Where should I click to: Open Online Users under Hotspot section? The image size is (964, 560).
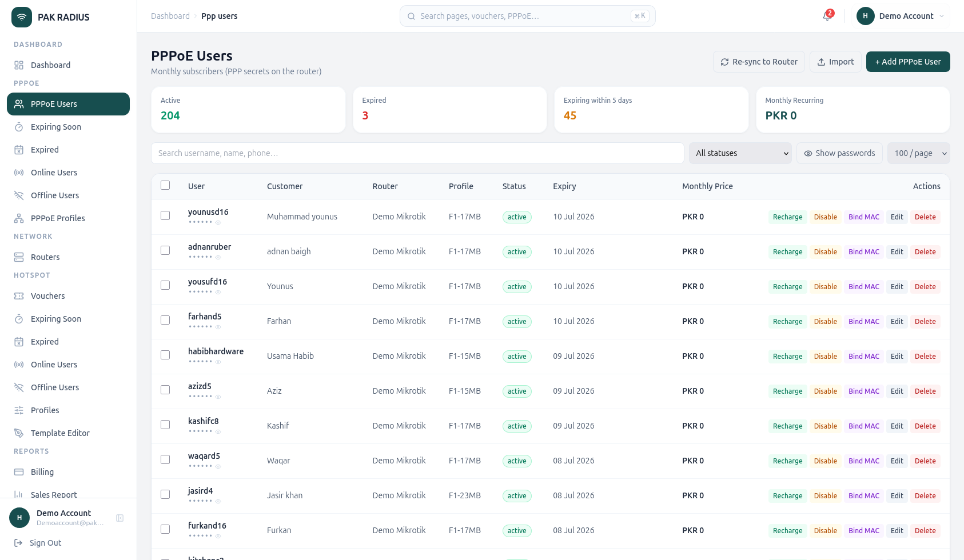point(68,365)
